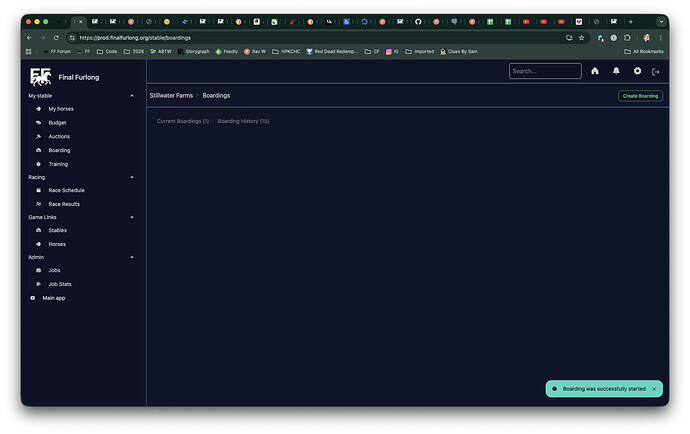Open notifications bell

616,71
